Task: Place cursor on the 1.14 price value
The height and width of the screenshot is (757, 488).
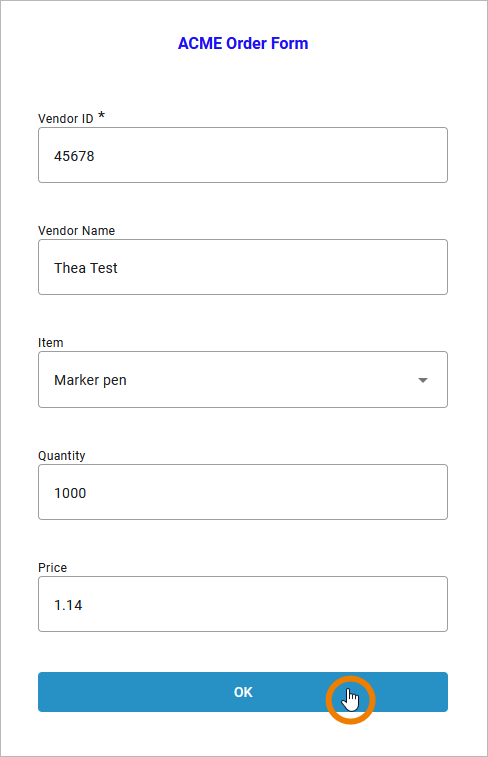Action: (68, 605)
